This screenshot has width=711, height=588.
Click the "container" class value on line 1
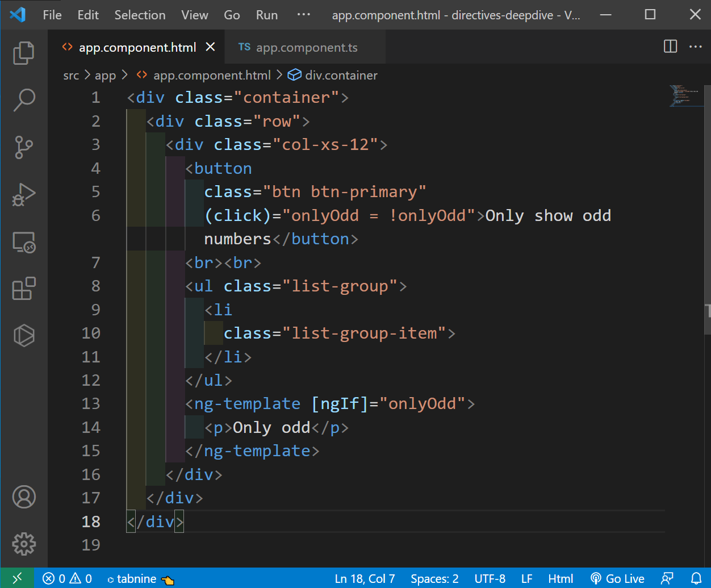(287, 98)
